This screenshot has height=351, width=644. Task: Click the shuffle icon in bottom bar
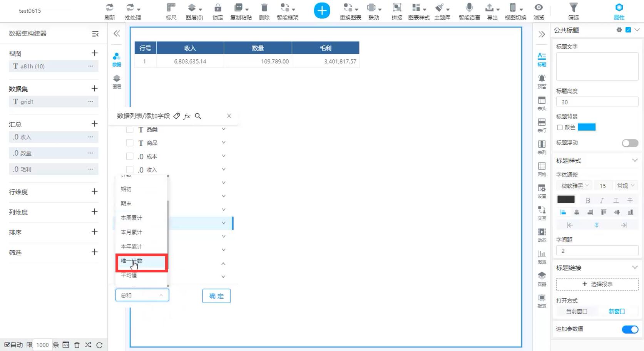(88, 345)
